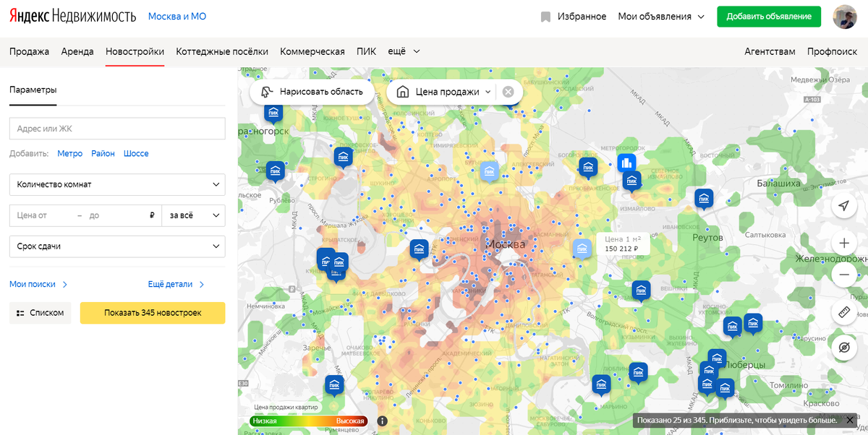Zoom out the map with minus
Viewport: 868px width, 435px height.
coord(843,275)
